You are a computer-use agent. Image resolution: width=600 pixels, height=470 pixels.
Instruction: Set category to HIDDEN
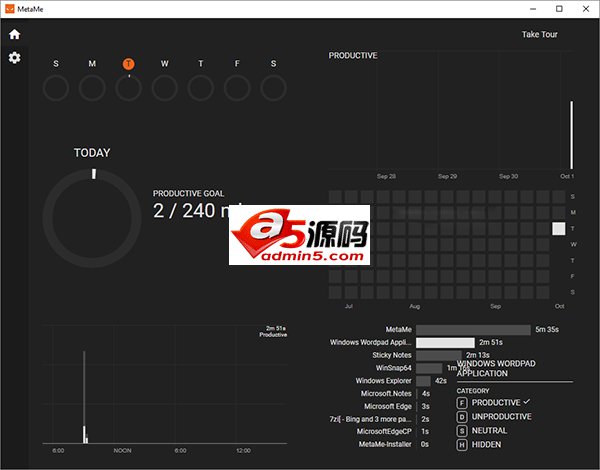pos(486,445)
